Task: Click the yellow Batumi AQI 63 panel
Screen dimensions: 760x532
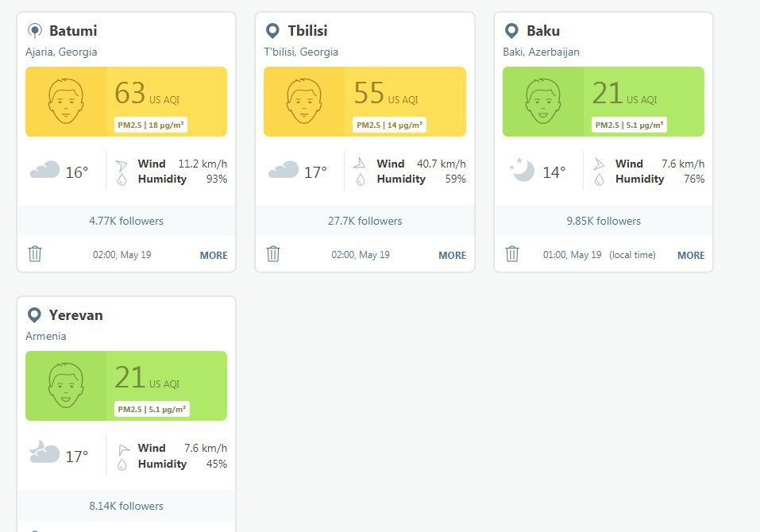Action: [x=166, y=102]
